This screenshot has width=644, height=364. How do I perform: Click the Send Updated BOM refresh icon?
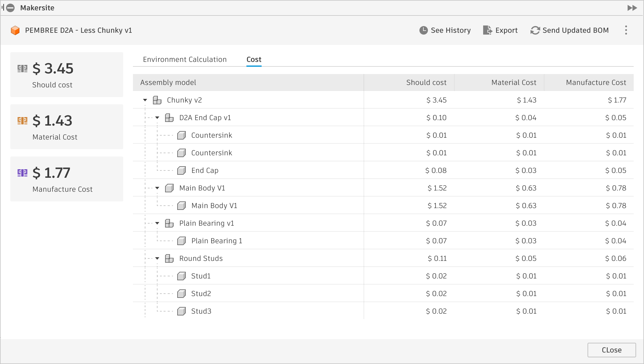pyautogui.click(x=535, y=30)
